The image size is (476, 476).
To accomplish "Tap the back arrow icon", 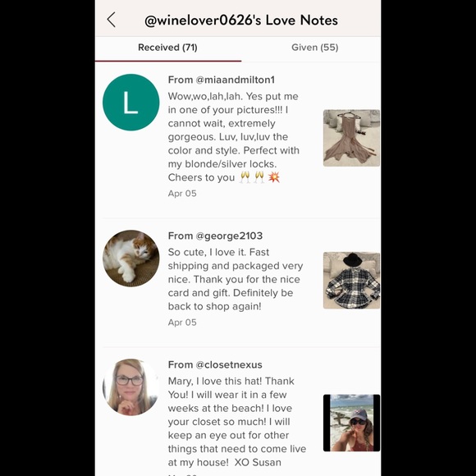I will pos(112,20).
